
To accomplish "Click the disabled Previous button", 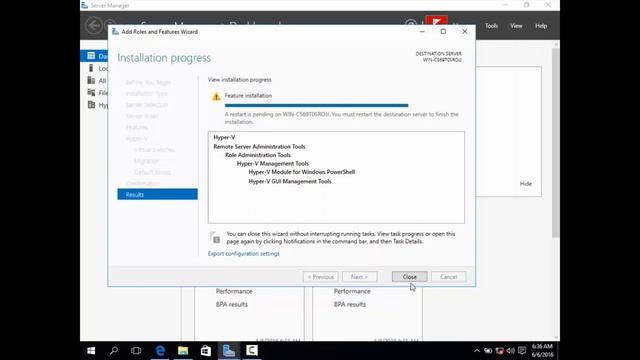I will (320, 277).
